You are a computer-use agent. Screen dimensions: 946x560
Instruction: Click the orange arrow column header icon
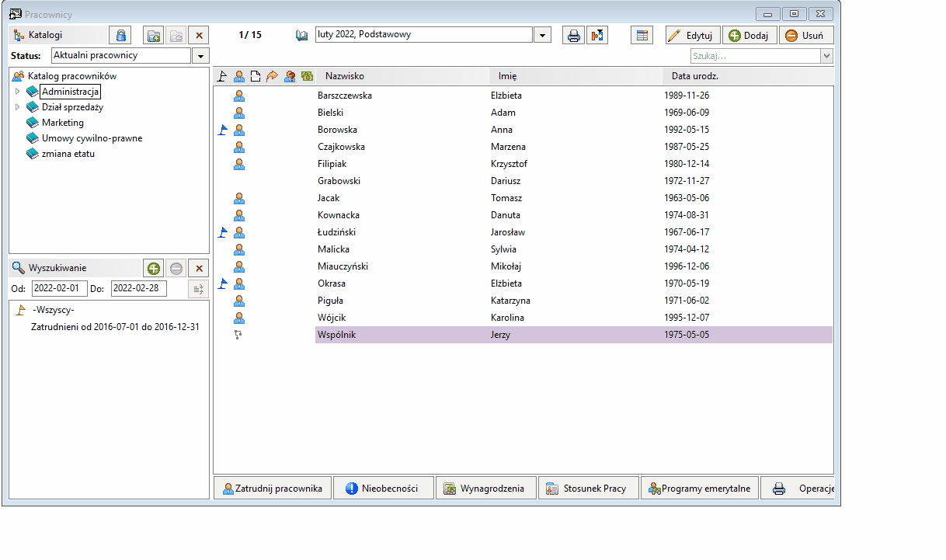click(x=272, y=76)
